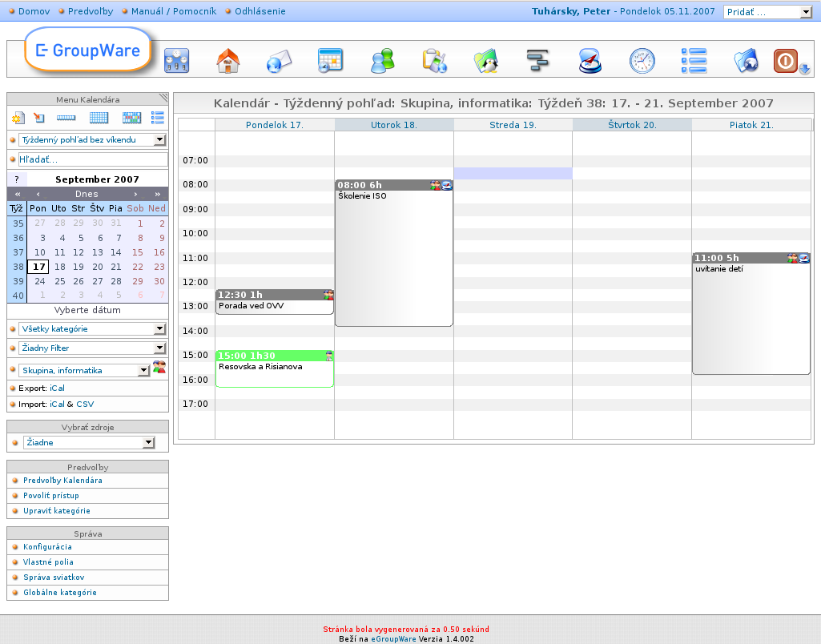Click the Export iCal link
This screenshot has height=644, width=821.
57,388
